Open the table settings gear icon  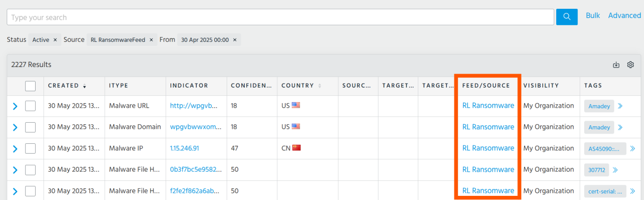(631, 65)
